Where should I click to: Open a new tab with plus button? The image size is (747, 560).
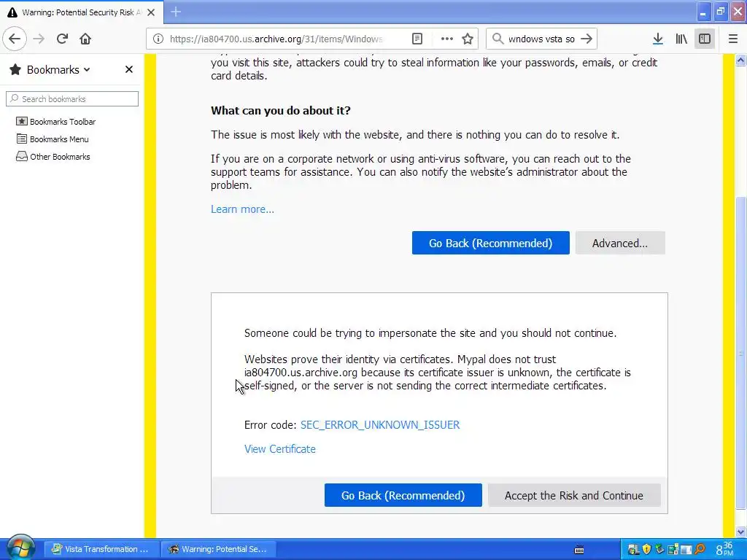(176, 12)
